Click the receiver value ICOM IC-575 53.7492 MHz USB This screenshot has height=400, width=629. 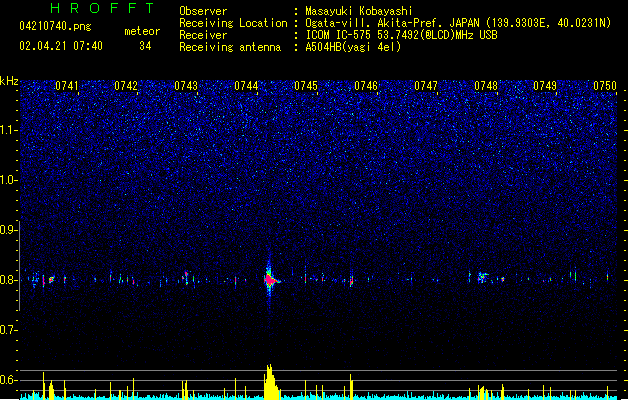pyautogui.click(x=402, y=35)
